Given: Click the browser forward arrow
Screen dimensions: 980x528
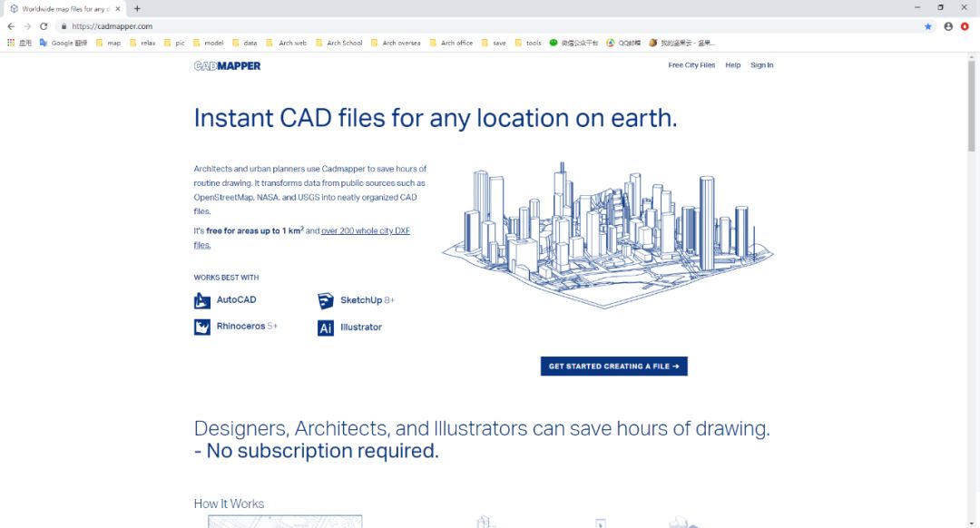Looking at the screenshot, I should (27, 26).
